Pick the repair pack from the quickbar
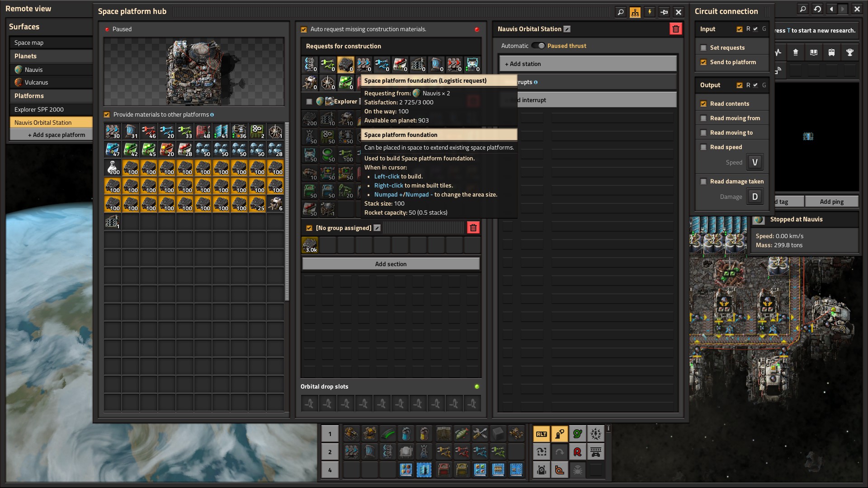This screenshot has height=488, width=868. pos(480,434)
